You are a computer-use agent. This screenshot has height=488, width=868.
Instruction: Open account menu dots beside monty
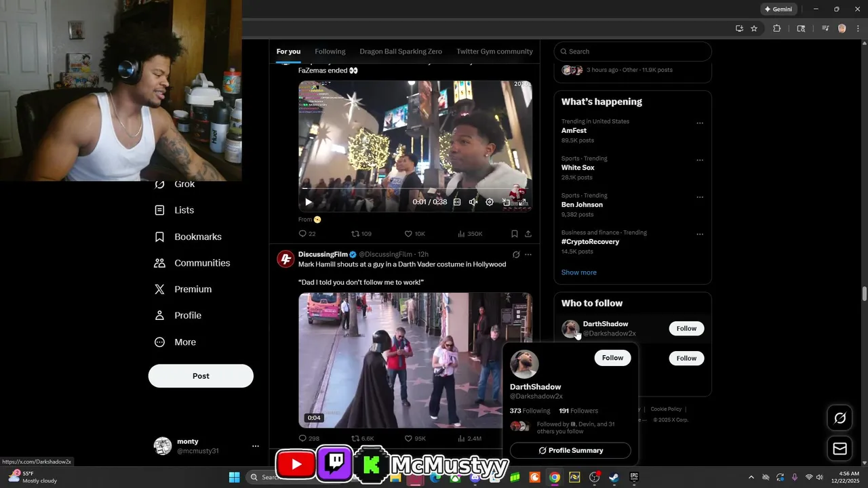point(256,446)
